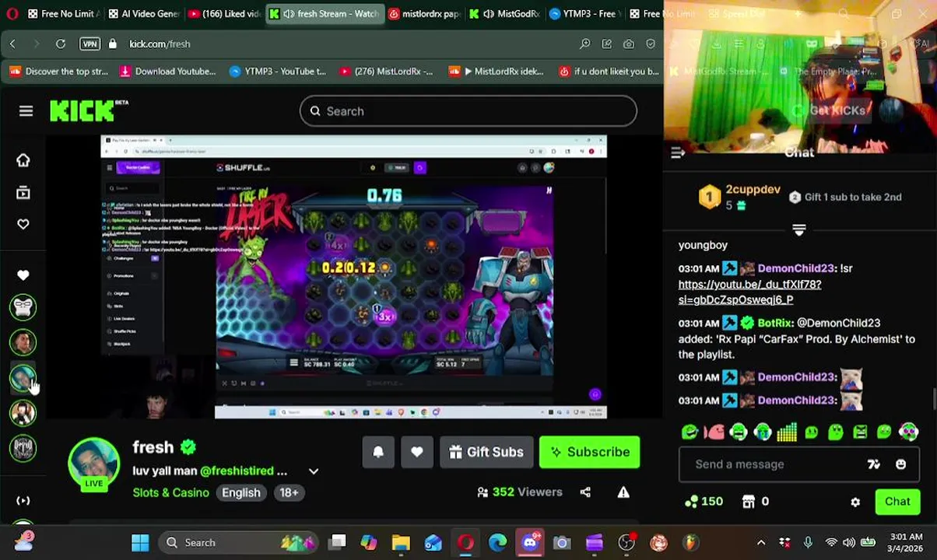Open the Download Youtube bookmark
937x560 pixels.
(167, 72)
